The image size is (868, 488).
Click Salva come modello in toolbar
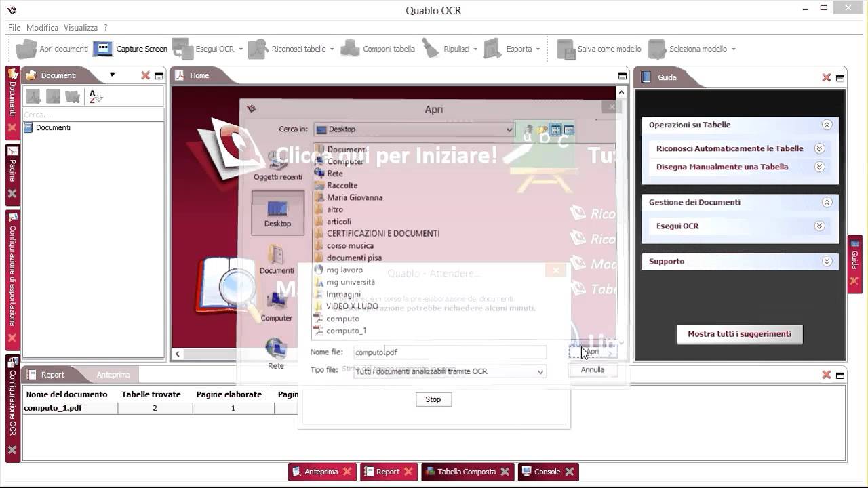click(x=599, y=49)
